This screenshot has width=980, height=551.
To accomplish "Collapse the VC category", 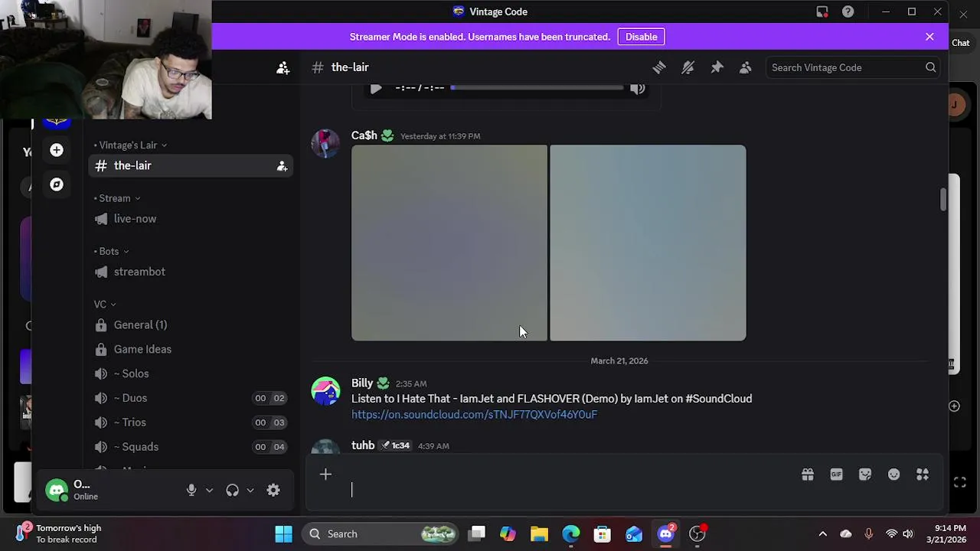I will [x=105, y=305].
